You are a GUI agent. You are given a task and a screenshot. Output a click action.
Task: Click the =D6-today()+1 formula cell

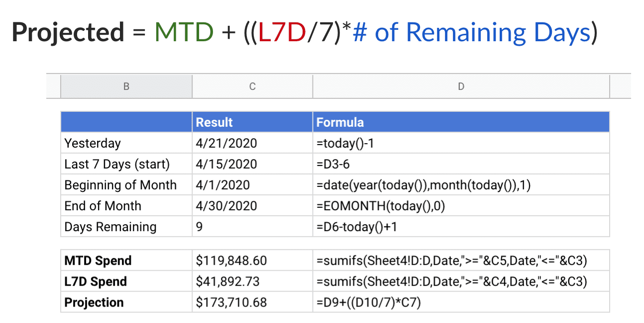tap(461, 227)
